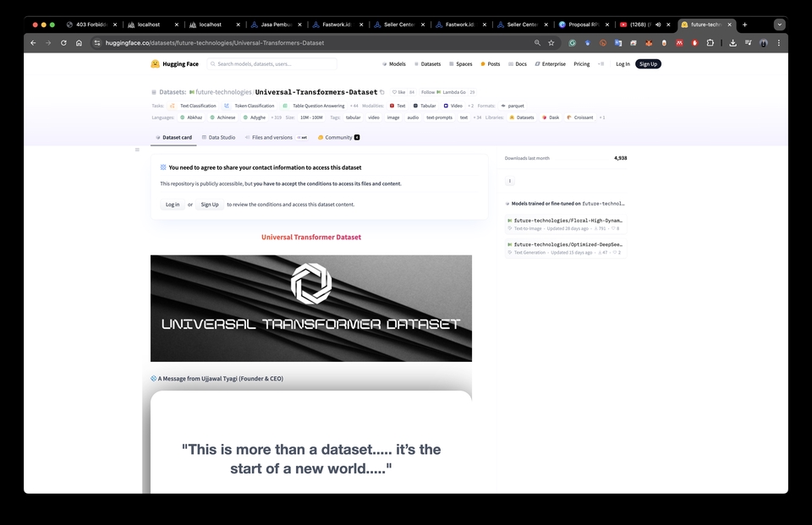Viewport: 812px width, 525px height.
Task: Toggle the table of contents icon near the card
Action: point(137,150)
